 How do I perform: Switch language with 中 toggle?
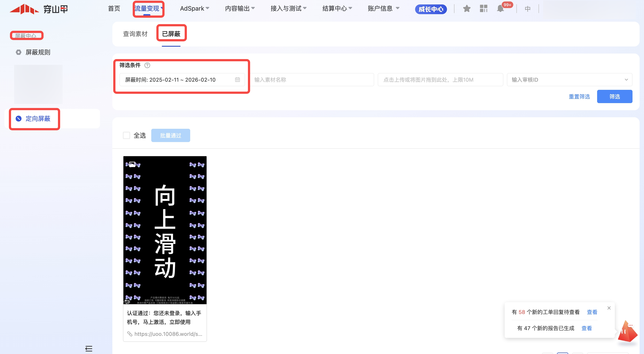527,9
